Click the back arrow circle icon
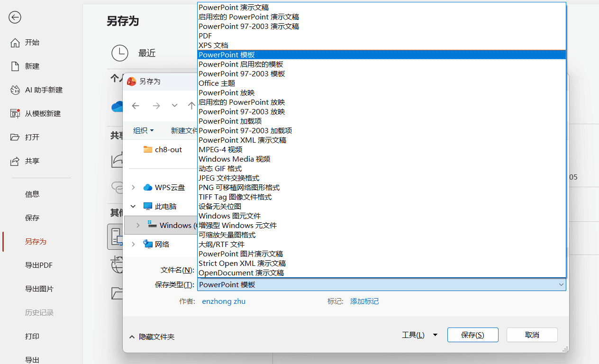The image size is (599, 364). 15,18
